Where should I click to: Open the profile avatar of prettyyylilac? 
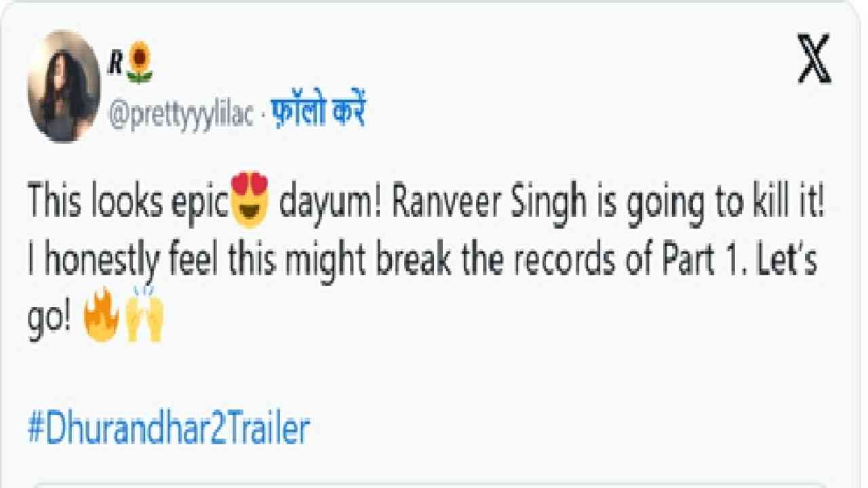(x=64, y=86)
